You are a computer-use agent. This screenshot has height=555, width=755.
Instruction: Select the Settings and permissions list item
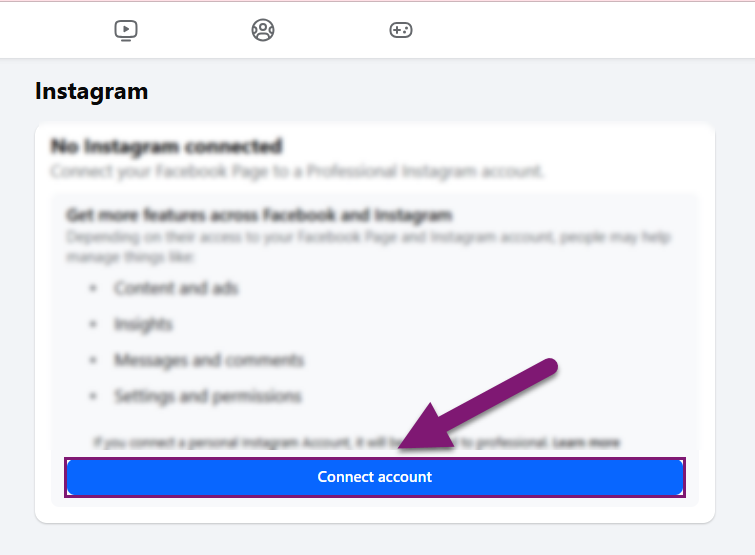pyautogui.click(x=208, y=396)
